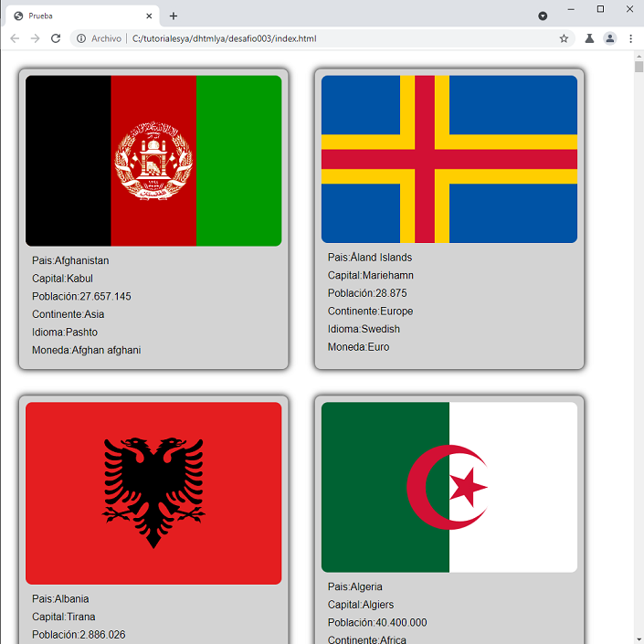Click the text Capital:Algiers
This screenshot has height=644, width=644.
coord(361,605)
